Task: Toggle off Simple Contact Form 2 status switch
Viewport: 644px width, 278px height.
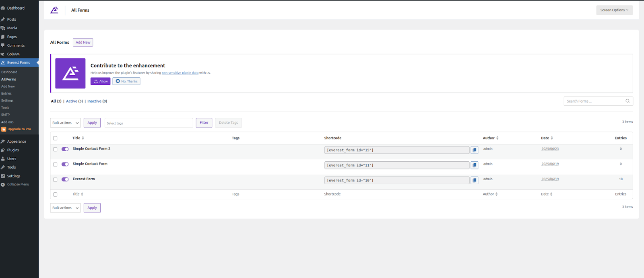Action: (x=65, y=149)
